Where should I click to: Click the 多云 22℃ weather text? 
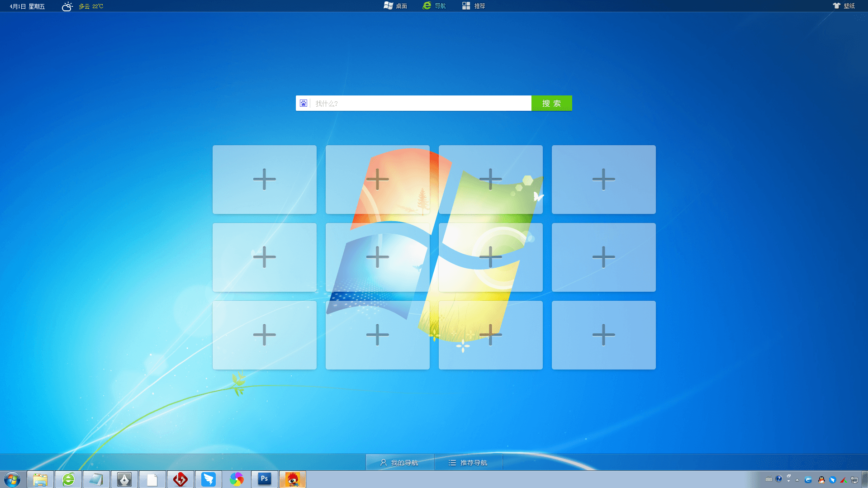tap(91, 6)
